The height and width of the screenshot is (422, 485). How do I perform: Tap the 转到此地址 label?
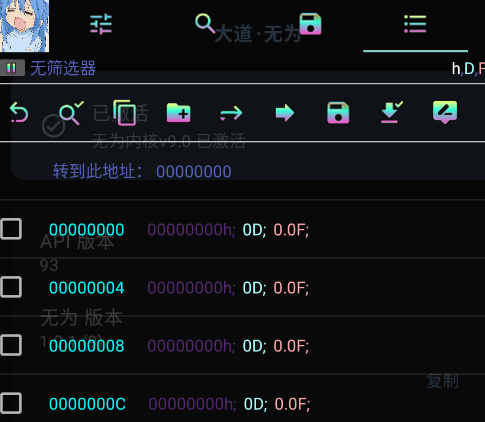tap(97, 171)
